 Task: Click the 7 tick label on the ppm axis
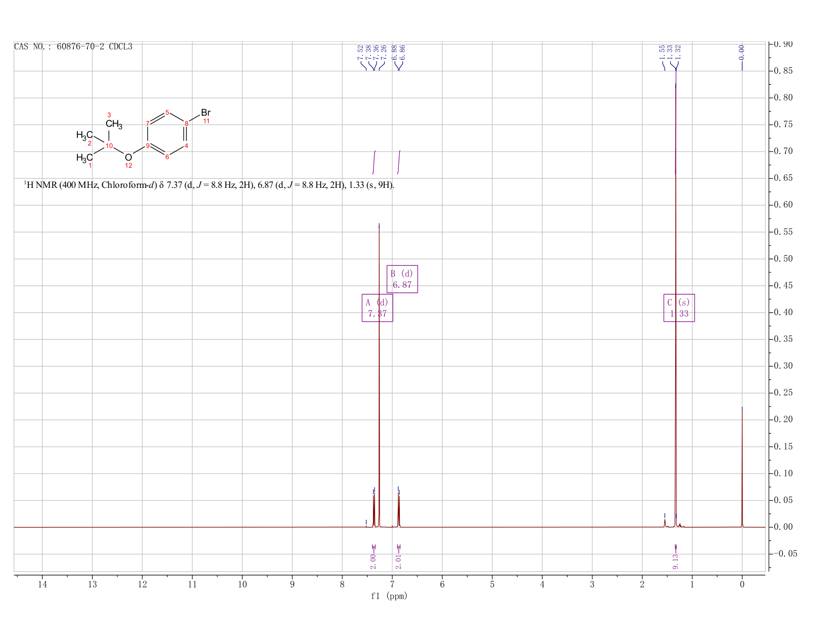(392, 584)
